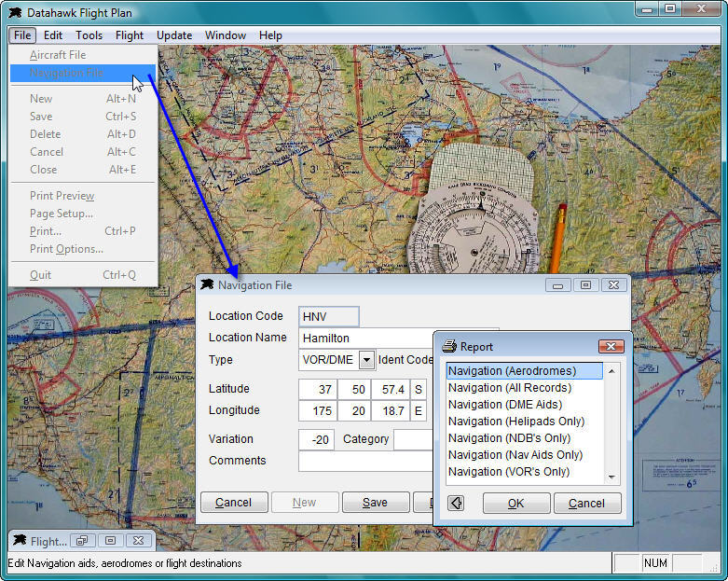Open the Edit menu
Image resolution: width=728 pixels, height=581 pixels.
point(53,35)
